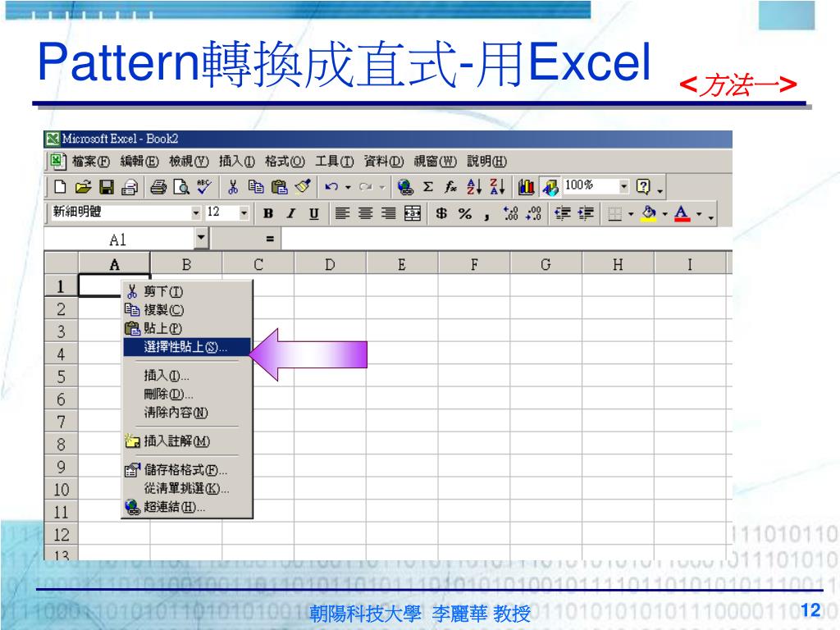Screen dimensions: 840x630
Task: Click the Increase Indent icon
Action: (x=586, y=214)
